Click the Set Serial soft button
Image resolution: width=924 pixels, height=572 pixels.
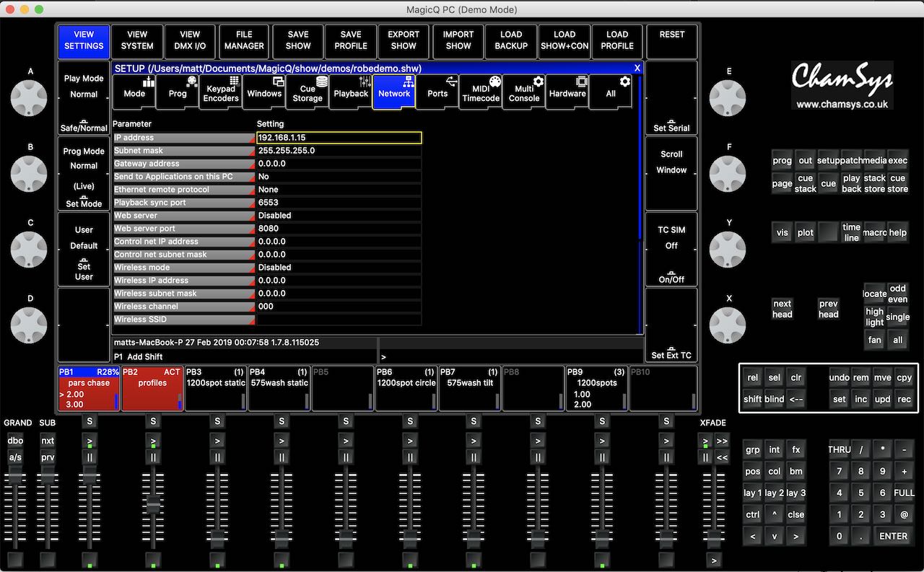tap(671, 98)
